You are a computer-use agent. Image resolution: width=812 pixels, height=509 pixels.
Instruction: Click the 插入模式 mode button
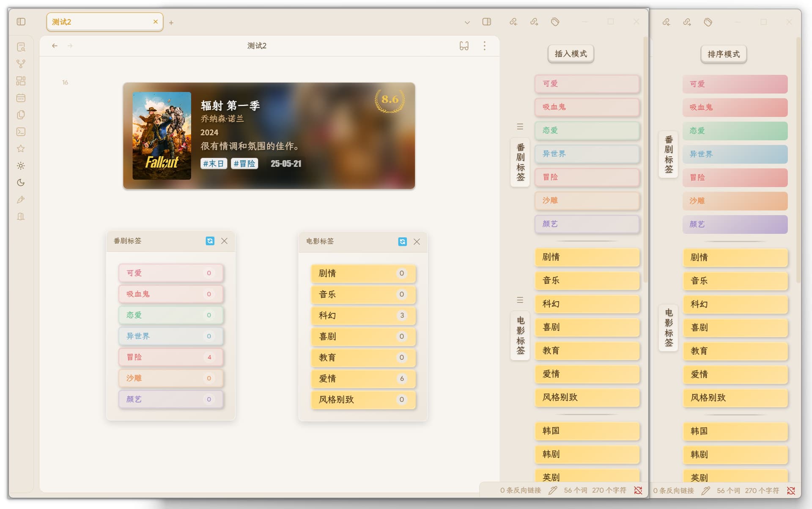pos(571,54)
